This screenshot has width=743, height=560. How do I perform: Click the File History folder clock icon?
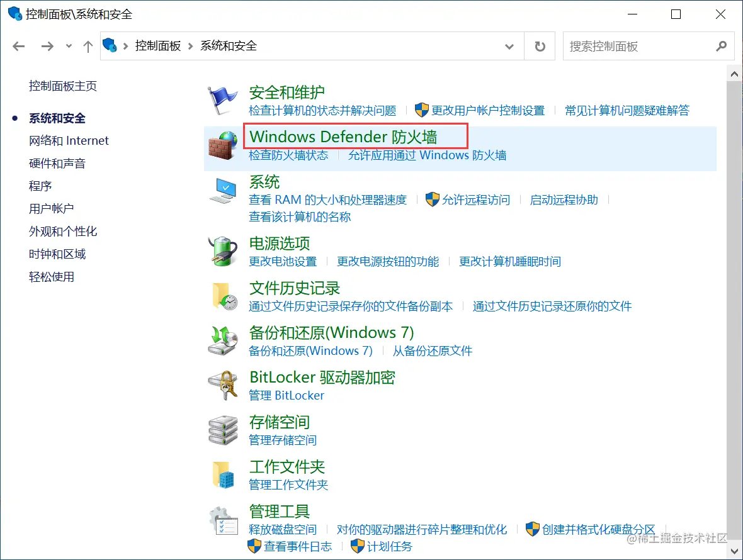point(224,296)
